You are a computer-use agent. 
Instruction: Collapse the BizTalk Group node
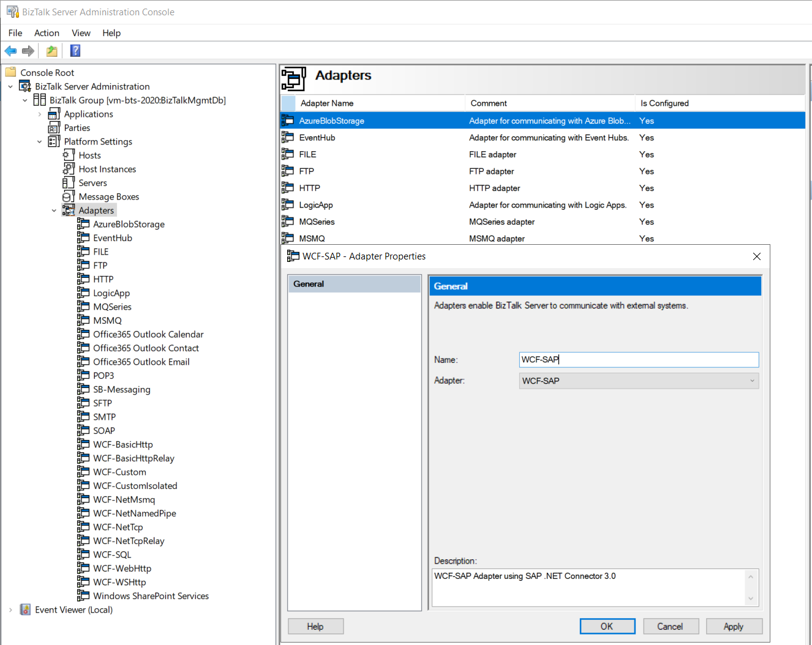[x=25, y=100]
